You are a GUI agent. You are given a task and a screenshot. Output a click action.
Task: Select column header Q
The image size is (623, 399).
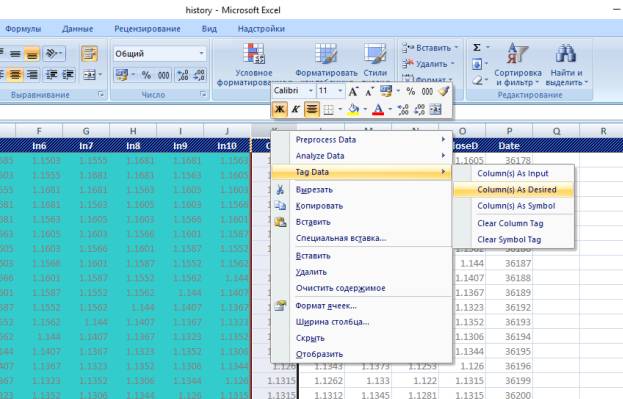click(556, 131)
